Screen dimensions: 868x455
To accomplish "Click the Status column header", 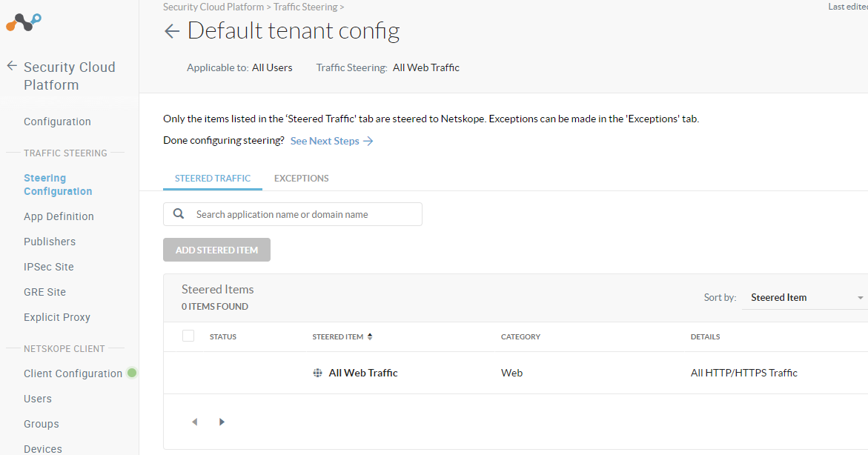I will coord(223,336).
